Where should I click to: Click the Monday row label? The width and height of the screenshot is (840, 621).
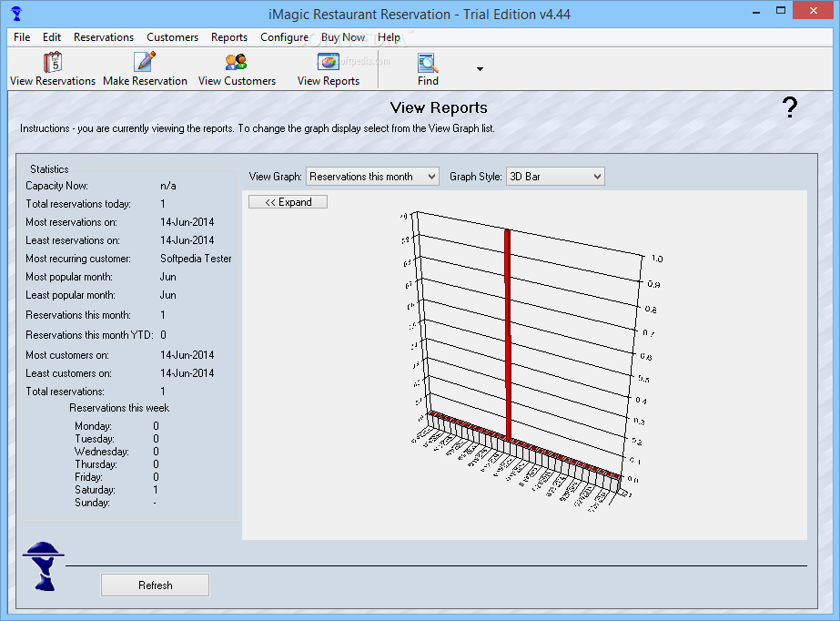pyautogui.click(x=93, y=426)
